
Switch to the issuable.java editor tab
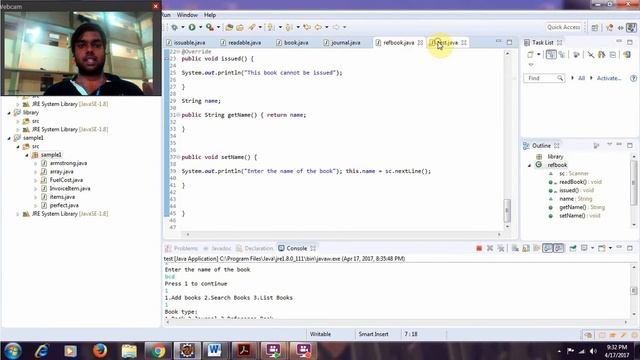point(189,42)
